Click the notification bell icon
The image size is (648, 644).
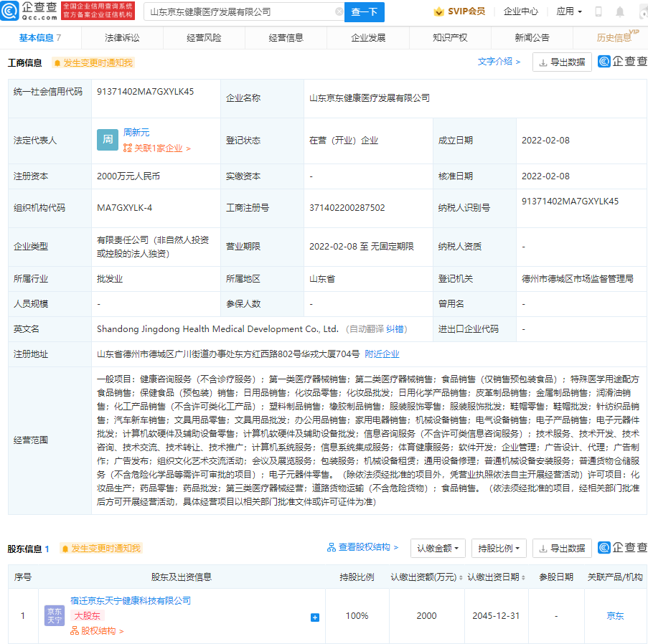619,11
